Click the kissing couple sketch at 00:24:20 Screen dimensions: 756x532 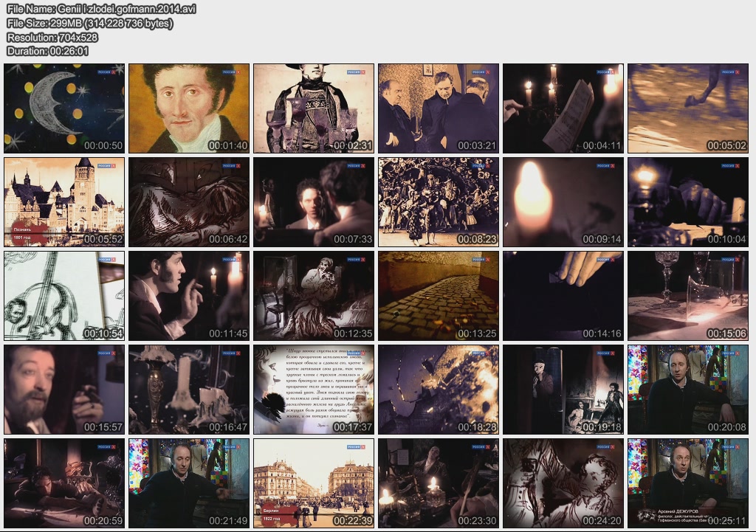point(563,483)
